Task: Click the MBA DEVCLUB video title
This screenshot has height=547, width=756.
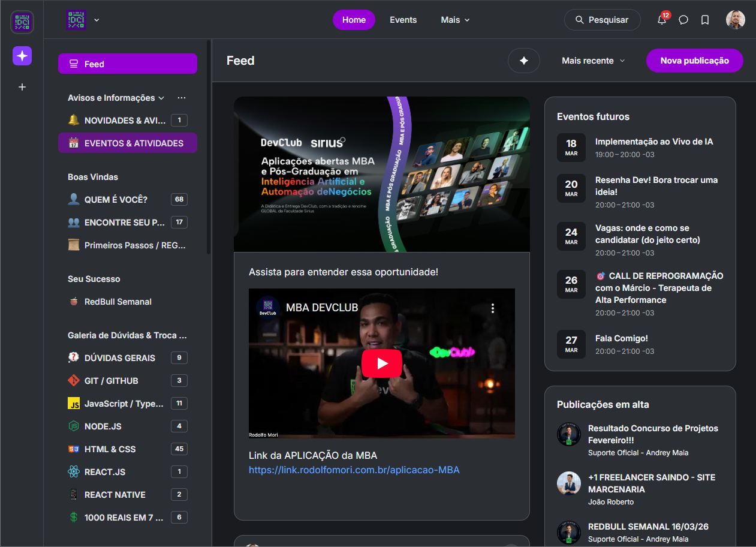Action: coord(322,308)
